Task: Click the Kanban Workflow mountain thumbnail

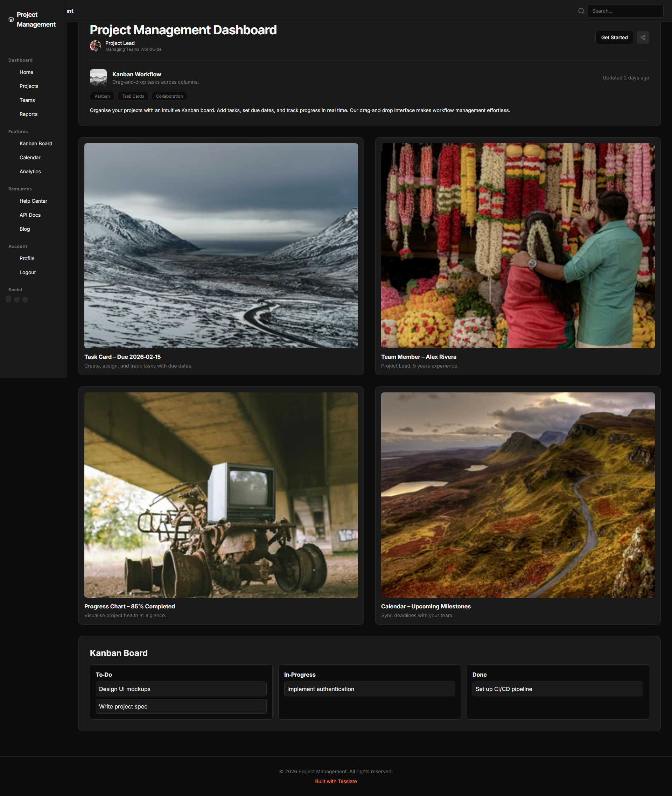Action: [98, 77]
